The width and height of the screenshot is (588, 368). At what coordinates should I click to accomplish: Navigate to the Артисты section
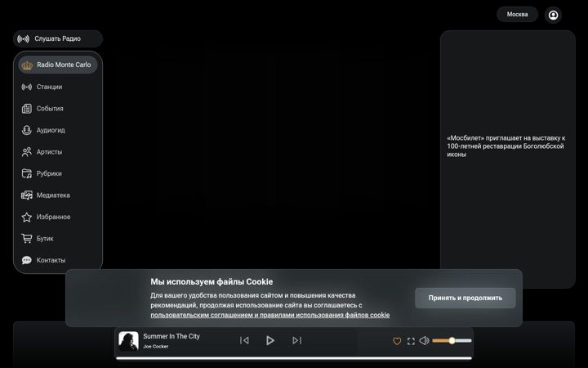(x=58, y=152)
